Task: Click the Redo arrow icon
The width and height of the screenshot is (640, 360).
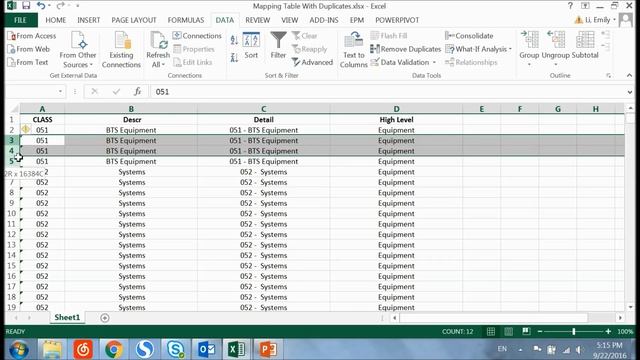Action: 60,6
